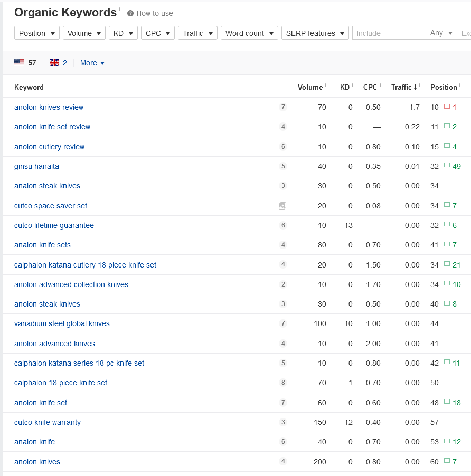Open the calphalon 18 piece knife set link

[60, 383]
